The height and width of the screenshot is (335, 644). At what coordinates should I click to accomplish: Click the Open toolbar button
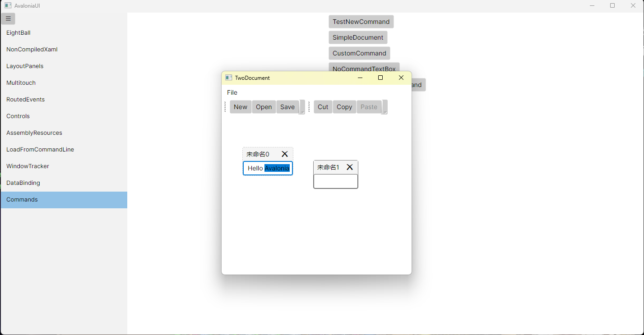point(264,107)
